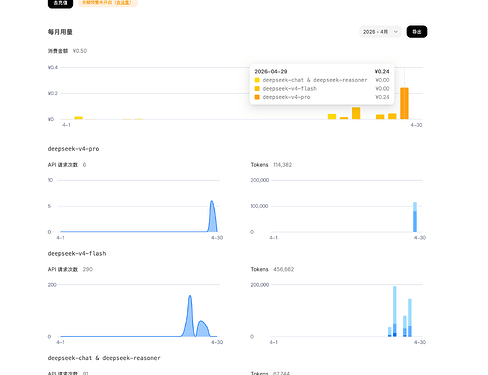Click the deepseek-chat & deepseek-reasoner section heading

pyautogui.click(x=104, y=358)
